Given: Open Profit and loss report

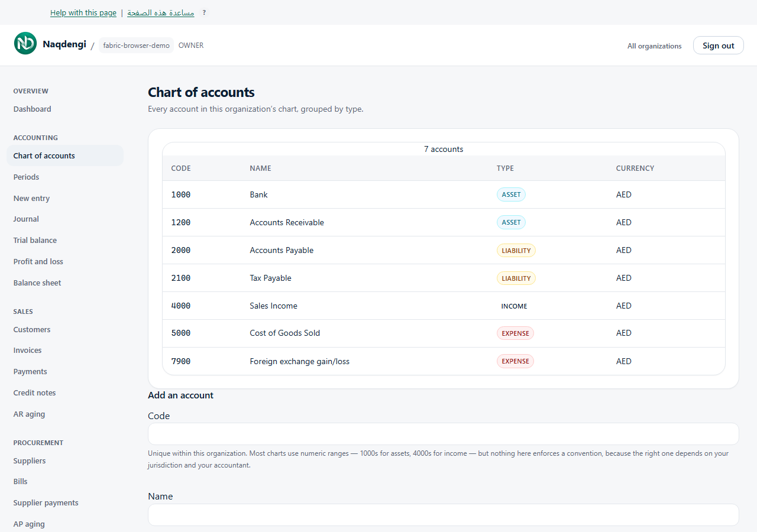Looking at the screenshot, I should (38, 261).
